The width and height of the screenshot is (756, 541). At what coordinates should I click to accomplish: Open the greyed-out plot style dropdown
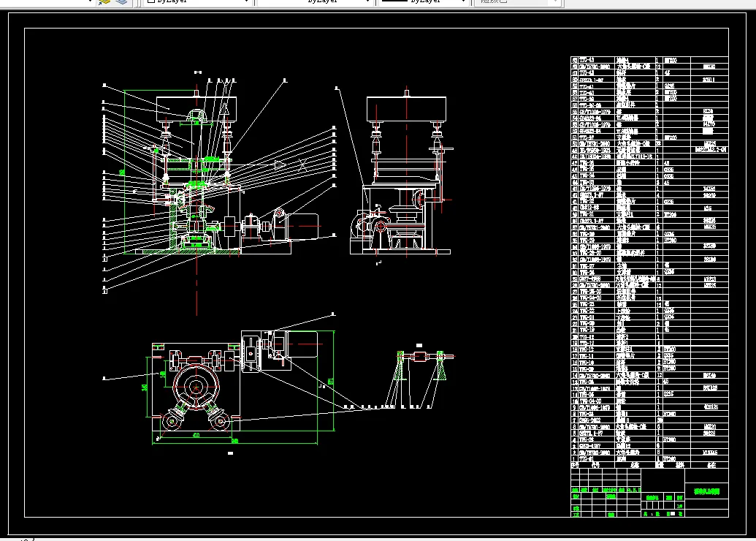(517, 2)
